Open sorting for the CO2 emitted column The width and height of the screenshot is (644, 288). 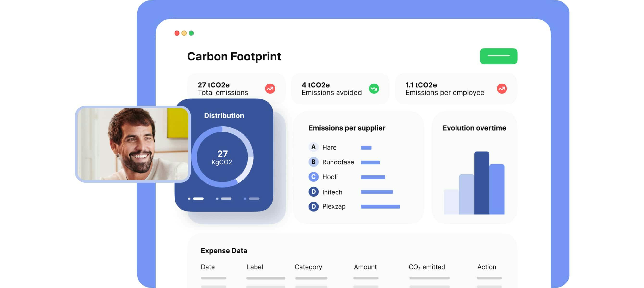point(426,267)
